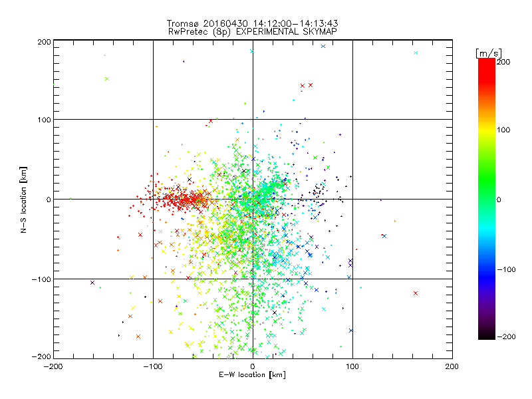
Task: Click the colorbar tick label '0'
Action: coord(499,199)
